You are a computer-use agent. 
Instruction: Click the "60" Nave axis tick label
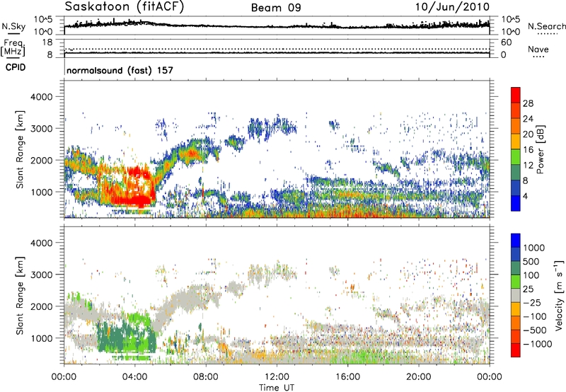click(506, 42)
